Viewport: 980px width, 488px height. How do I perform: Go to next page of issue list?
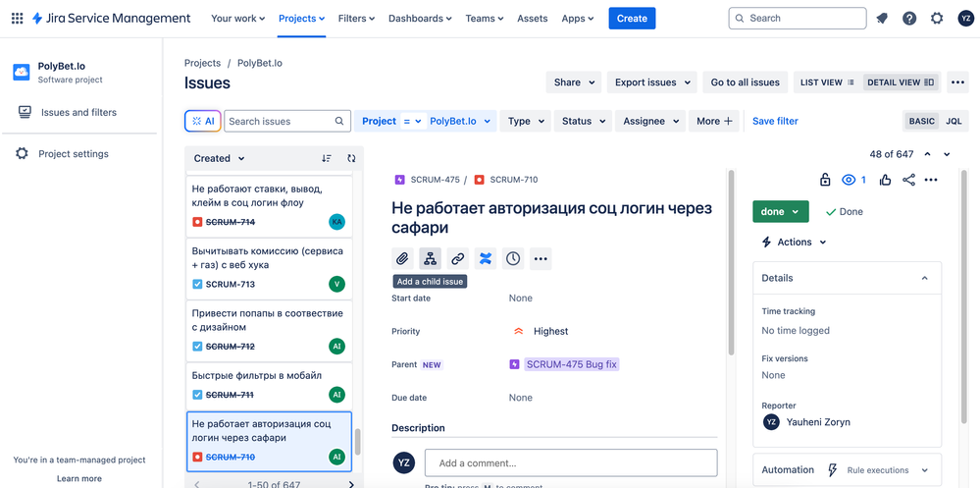point(351,484)
